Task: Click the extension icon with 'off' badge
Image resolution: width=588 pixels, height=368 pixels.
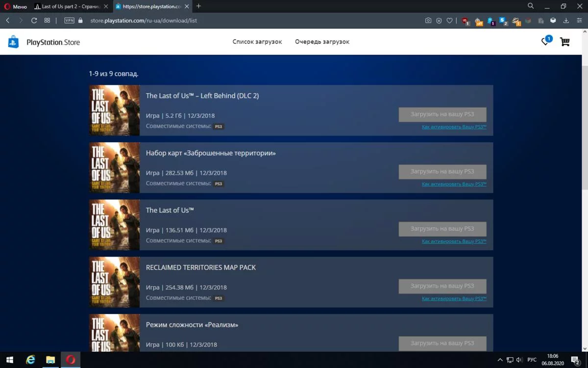Action: coord(479,21)
